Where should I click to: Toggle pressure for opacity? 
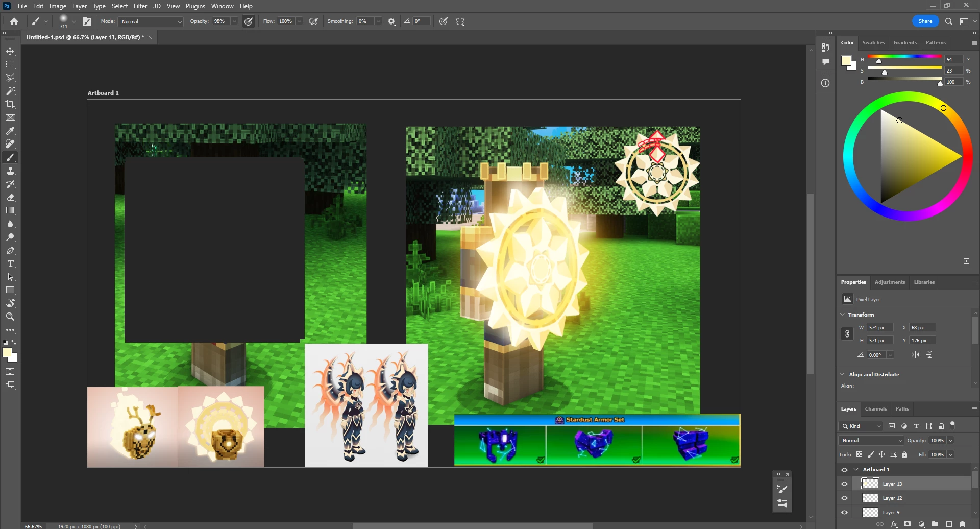pyautogui.click(x=249, y=21)
